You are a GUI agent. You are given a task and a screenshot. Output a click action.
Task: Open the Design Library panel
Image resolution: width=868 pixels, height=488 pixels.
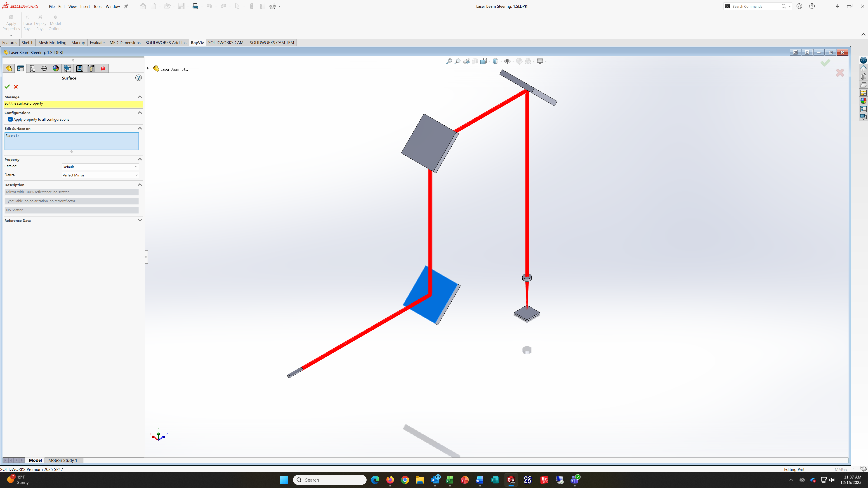coord(864,76)
